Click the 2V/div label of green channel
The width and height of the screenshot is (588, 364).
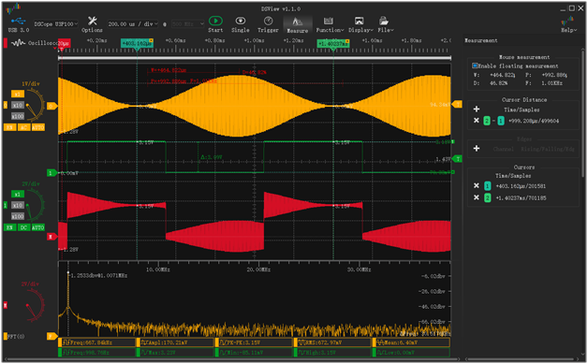coord(31,184)
